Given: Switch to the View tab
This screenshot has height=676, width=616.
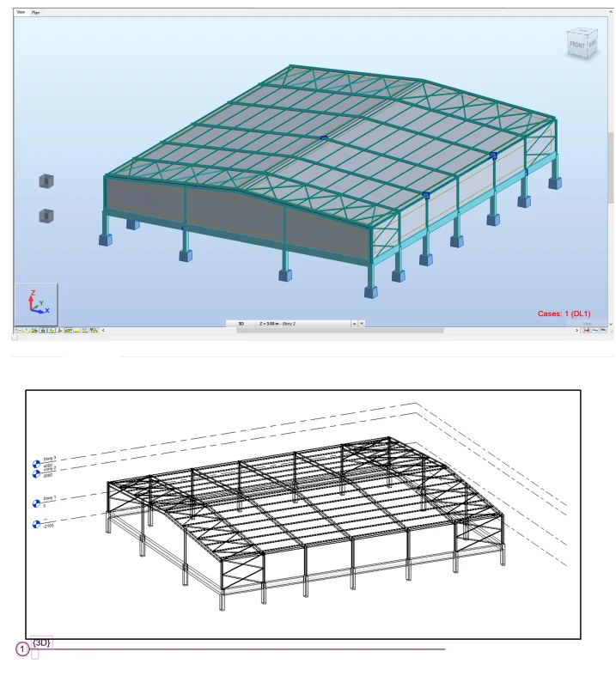Looking at the screenshot, I should pos(21,12).
